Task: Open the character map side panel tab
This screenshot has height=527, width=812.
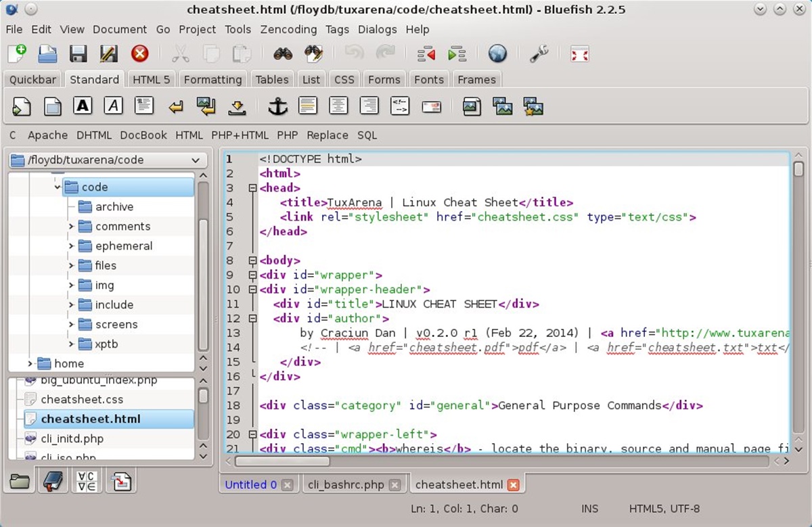Action: [87, 482]
